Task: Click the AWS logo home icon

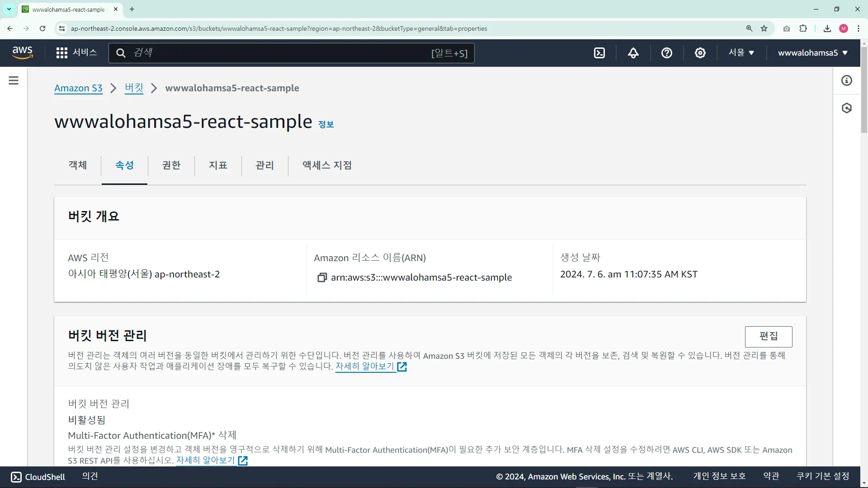Action: (23, 52)
